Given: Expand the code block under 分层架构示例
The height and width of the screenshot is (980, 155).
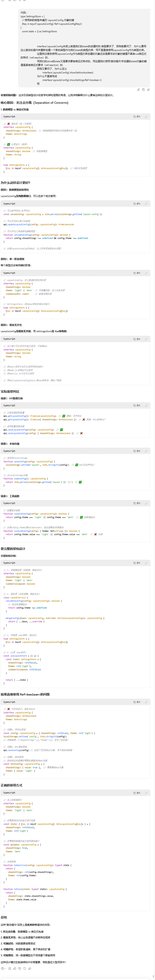Looking at the screenshot, I should (x=146, y=563).
